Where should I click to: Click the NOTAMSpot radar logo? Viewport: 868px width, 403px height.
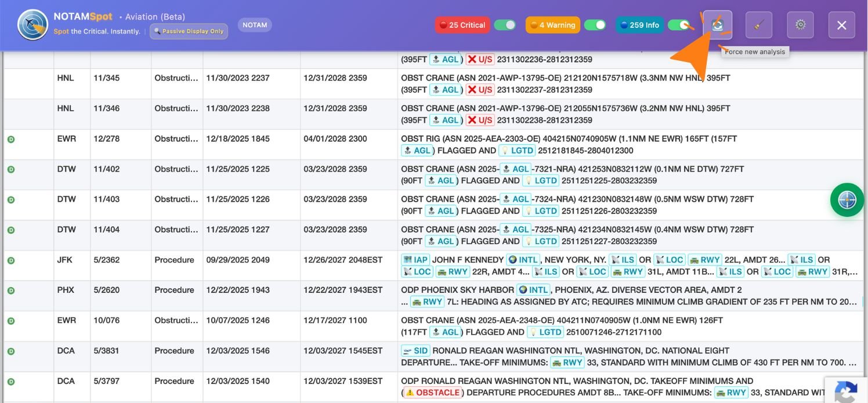[x=32, y=25]
